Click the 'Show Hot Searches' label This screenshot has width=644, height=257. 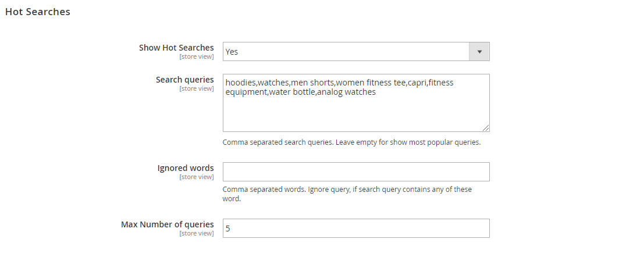pos(176,48)
